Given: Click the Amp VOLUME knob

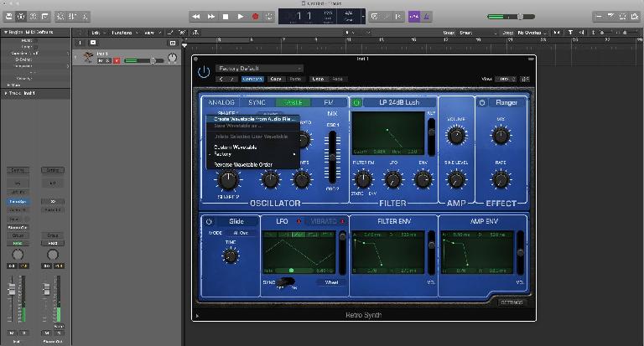Looking at the screenshot, I should 456,136.
